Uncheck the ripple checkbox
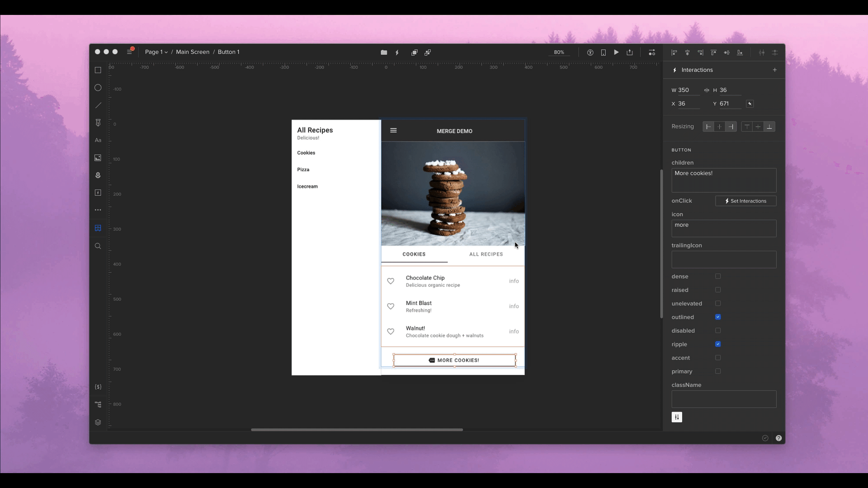 point(718,344)
